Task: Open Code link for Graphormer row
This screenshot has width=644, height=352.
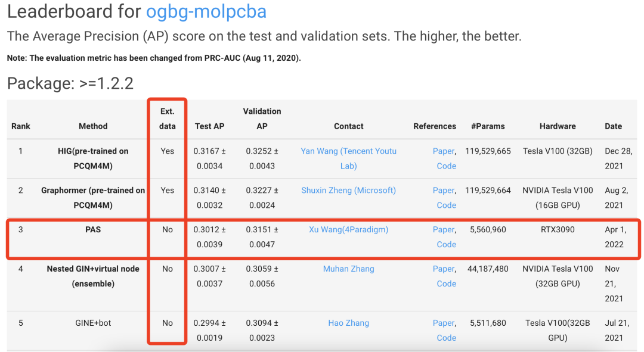Action: click(446, 205)
